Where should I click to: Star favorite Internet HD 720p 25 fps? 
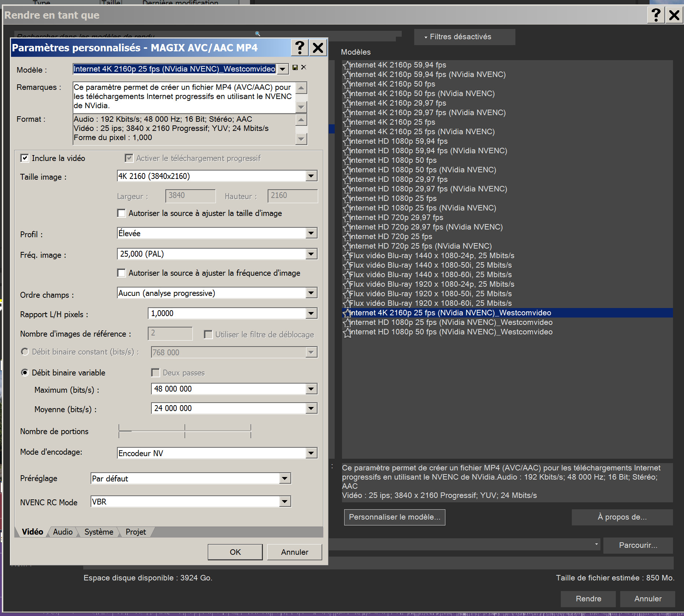point(346,237)
